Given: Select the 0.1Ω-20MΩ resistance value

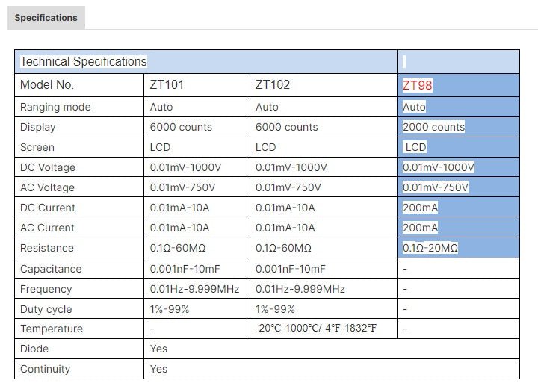Looking at the screenshot, I should 430,248.
